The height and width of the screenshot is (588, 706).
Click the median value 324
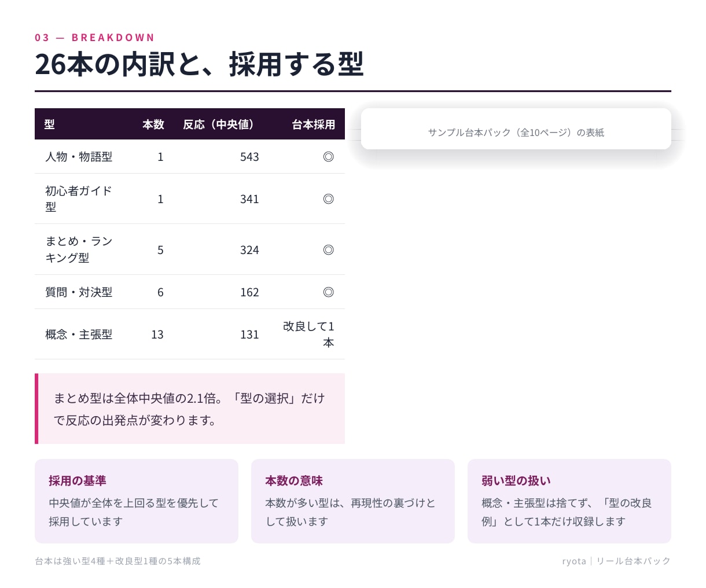249,250
